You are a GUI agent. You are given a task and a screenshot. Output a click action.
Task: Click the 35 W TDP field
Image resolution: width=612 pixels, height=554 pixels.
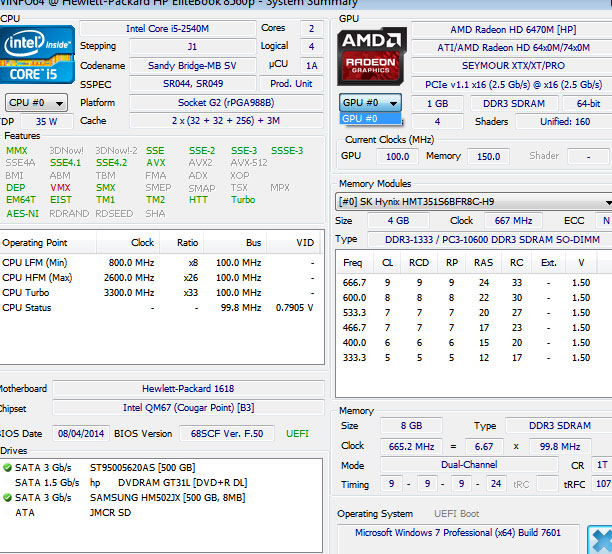pyautogui.click(x=46, y=121)
